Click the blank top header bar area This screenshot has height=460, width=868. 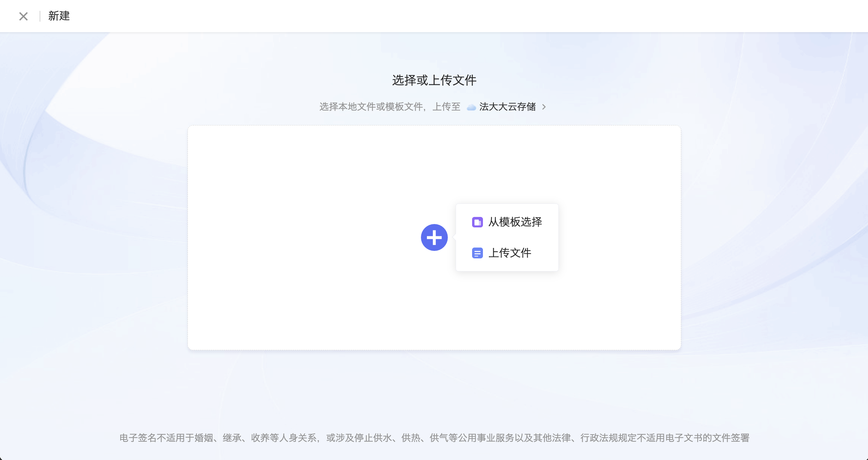(448, 16)
